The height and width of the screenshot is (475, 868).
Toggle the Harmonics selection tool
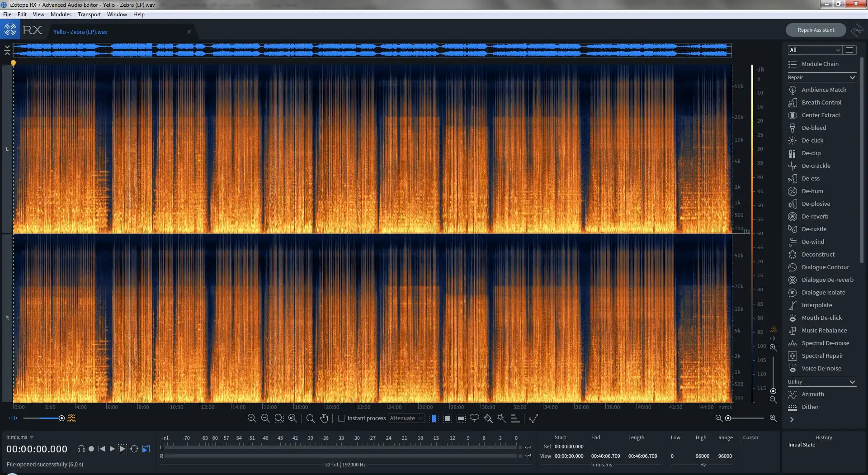click(x=515, y=418)
